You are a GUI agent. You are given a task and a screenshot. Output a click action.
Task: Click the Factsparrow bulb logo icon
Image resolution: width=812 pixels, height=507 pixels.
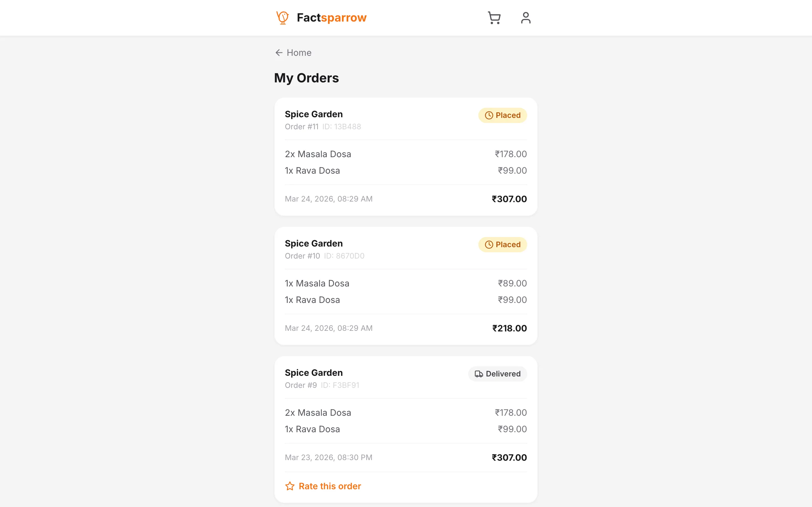(283, 18)
